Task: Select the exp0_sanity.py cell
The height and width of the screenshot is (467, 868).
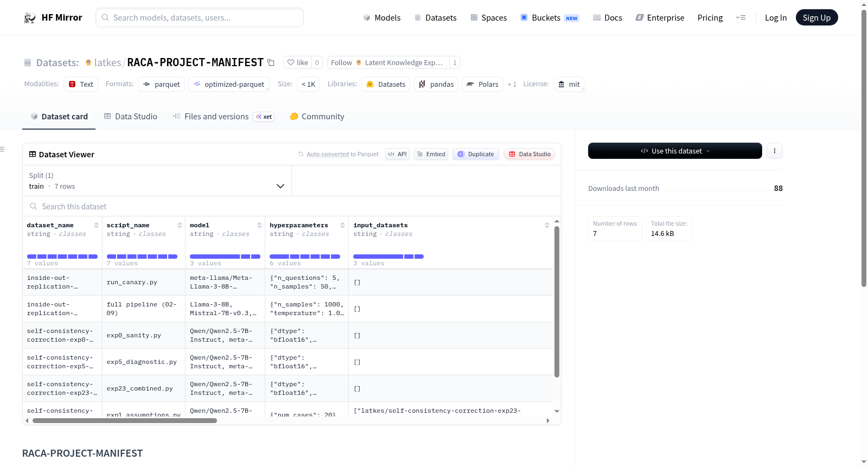Action: (x=144, y=335)
